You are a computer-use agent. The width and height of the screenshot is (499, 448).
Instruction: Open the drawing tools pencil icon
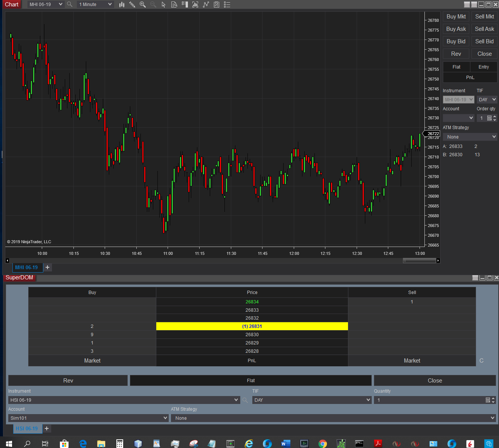tap(132, 5)
